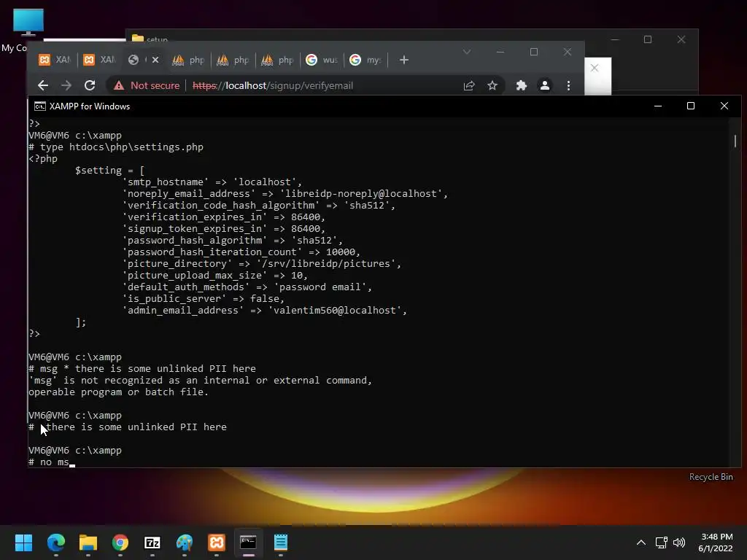
Task: Close the white panel behind Chrome
Action: point(594,68)
